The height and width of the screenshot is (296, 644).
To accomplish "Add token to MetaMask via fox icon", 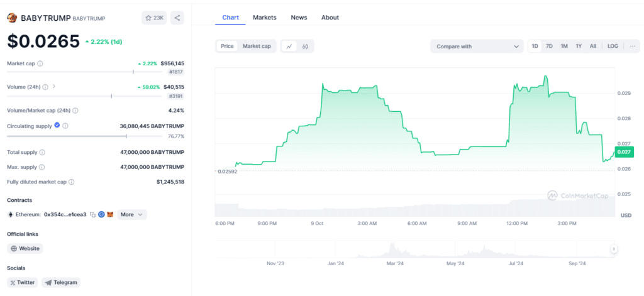I will (x=110, y=214).
